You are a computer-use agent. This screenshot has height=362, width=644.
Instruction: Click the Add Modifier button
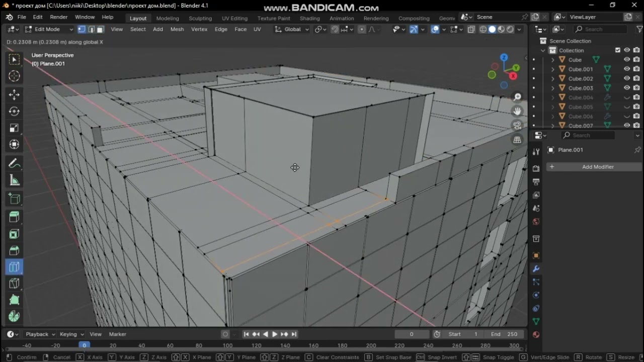click(x=594, y=167)
